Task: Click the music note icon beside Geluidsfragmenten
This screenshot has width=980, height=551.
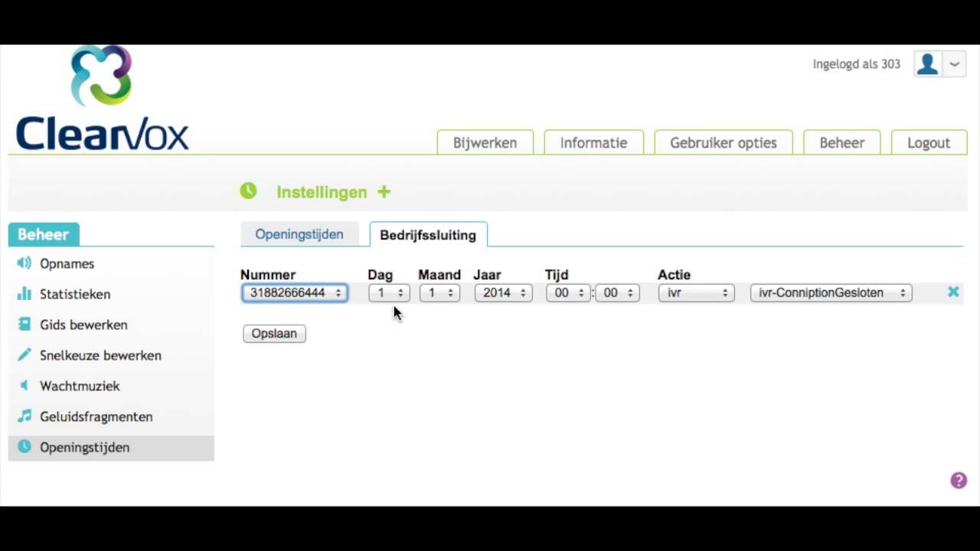Action: [x=24, y=416]
